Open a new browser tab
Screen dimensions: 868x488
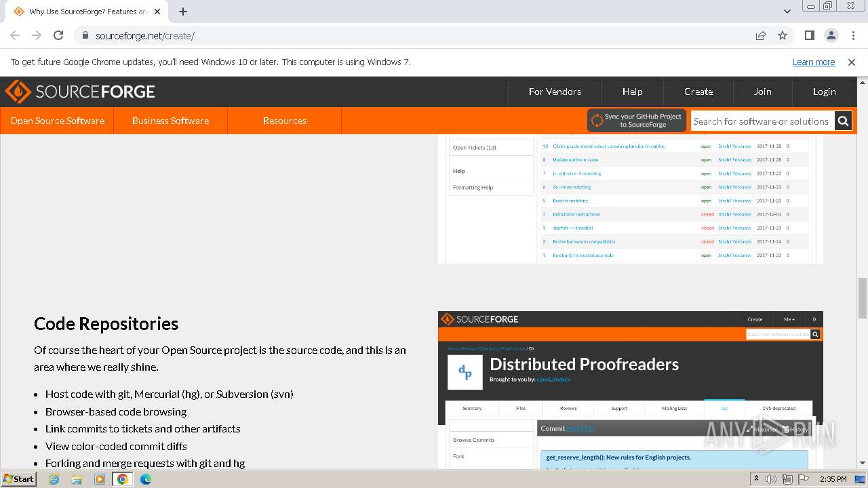coord(183,12)
